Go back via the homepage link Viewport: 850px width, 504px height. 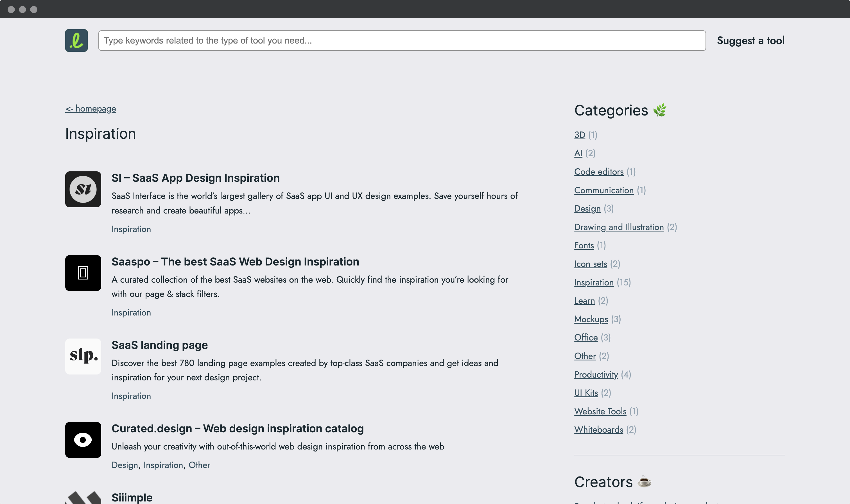pyautogui.click(x=90, y=109)
